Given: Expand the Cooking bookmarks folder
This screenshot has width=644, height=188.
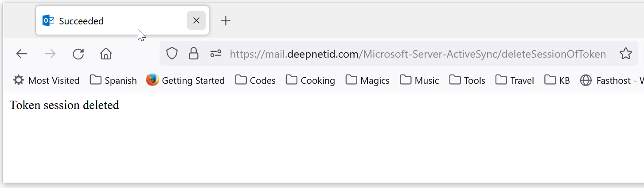Looking at the screenshot, I should click(x=311, y=80).
